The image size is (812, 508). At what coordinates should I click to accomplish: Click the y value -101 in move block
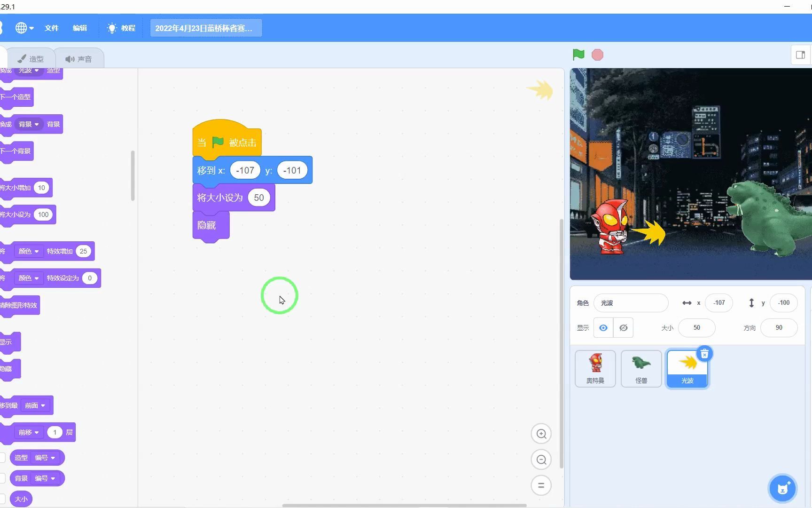(292, 170)
